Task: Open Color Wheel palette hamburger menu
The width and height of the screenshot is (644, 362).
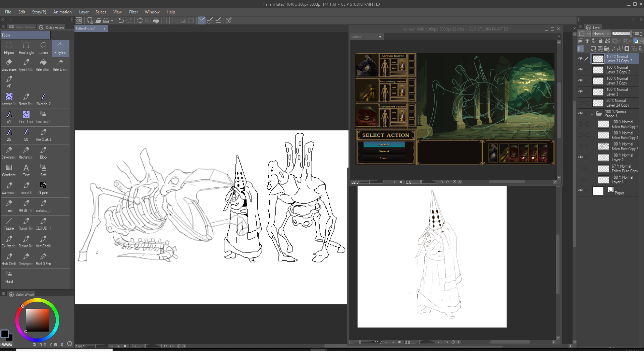Action: 3,294
